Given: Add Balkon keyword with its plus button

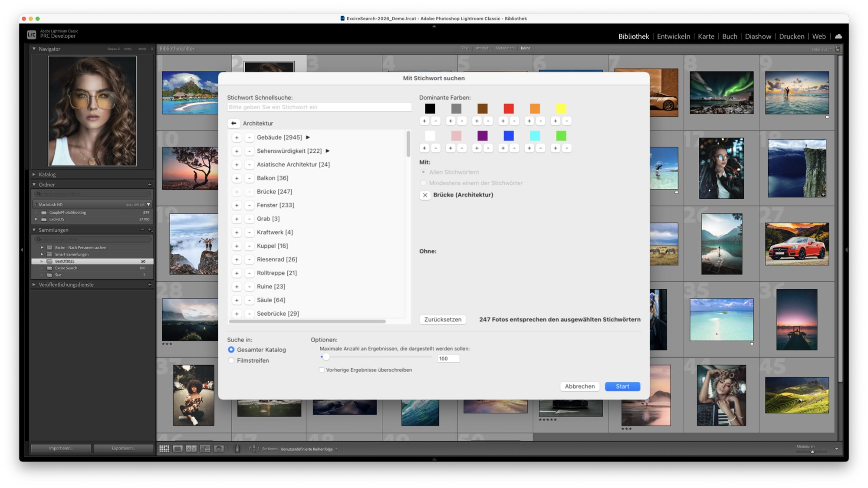Looking at the screenshot, I should [x=237, y=178].
